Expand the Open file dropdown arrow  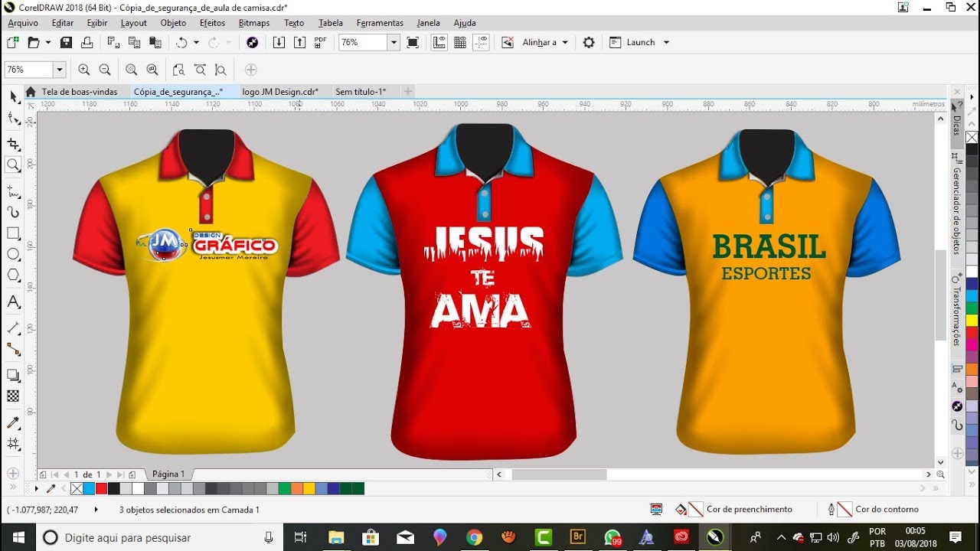tap(48, 43)
